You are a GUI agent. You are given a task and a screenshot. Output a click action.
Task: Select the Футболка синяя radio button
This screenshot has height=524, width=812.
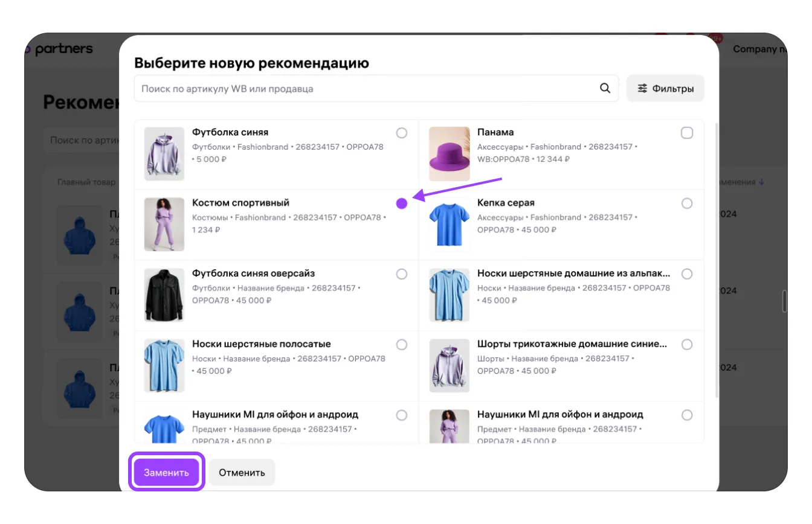pos(402,133)
